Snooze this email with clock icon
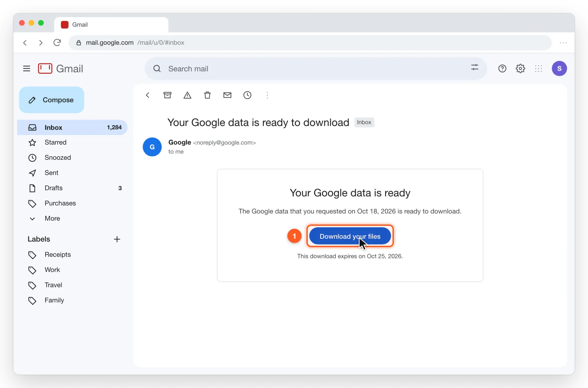Viewport: 588px width, 388px height. [x=248, y=95]
